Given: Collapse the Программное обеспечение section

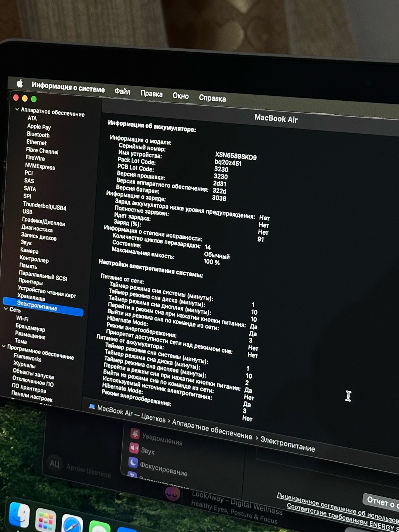Looking at the screenshot, I should pyautogui.click(x=4, y=347).
